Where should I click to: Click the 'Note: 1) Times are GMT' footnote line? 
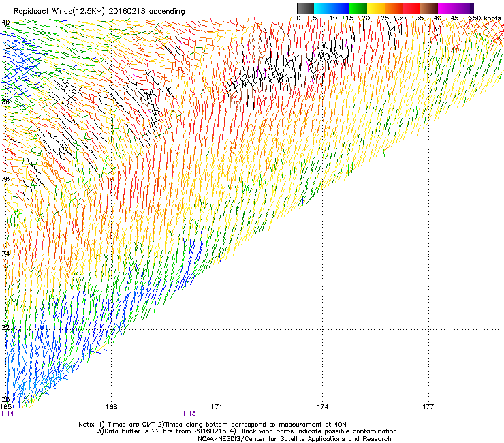212,425
